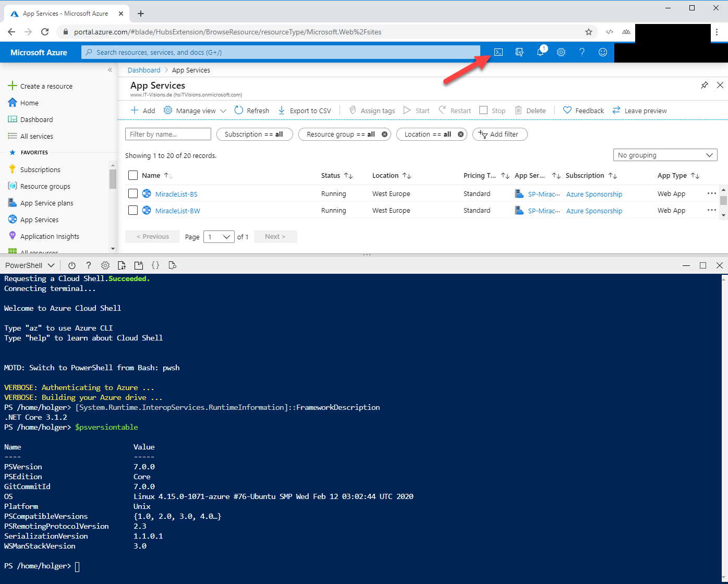Viewport: 728px width, 584px height.
Task: Select Resource groups in the favorites menu
Action: pyautogui.click(x=45, y=186)
